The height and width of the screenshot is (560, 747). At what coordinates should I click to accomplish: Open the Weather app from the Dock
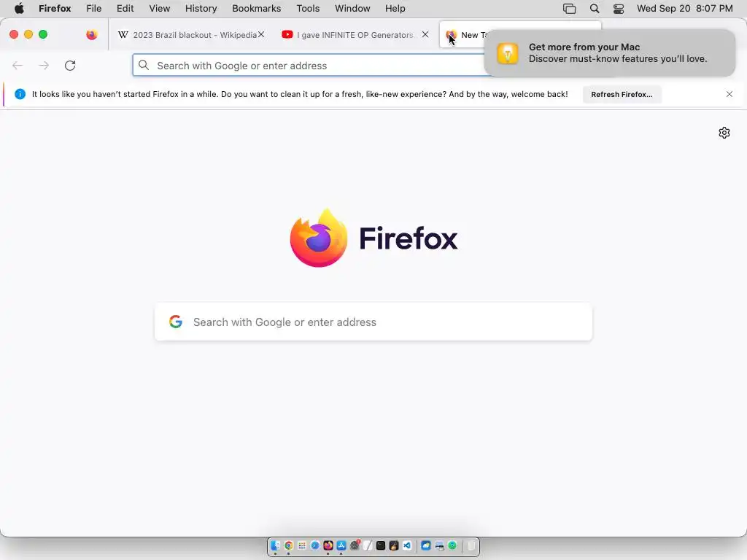426,545
